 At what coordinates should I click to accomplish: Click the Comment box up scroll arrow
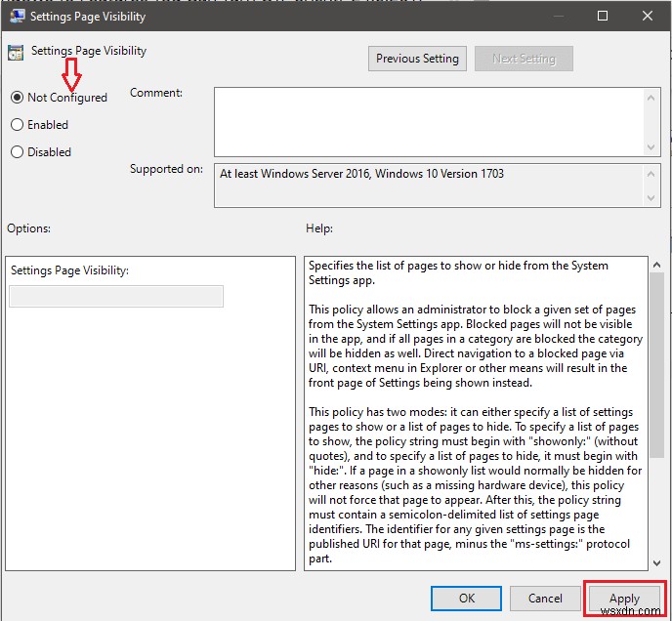tap(651, 98)
